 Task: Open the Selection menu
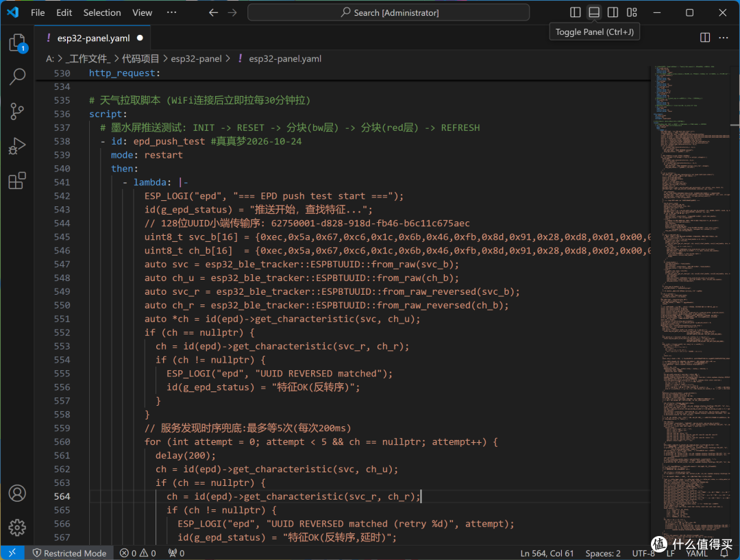[102, 13]
